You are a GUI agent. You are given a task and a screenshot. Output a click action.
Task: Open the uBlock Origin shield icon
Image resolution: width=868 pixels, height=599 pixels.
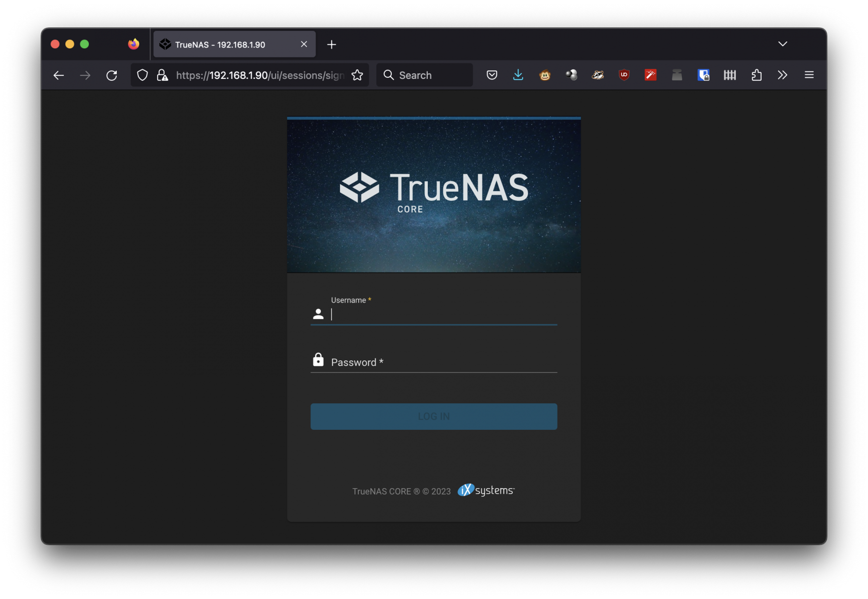pyautogui.click(x=624, y=75)
